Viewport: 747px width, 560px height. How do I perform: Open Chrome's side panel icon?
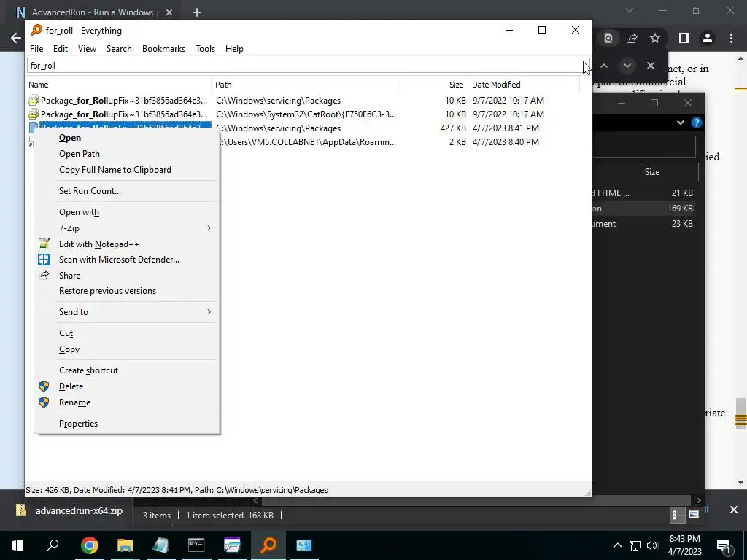point(684,38)
